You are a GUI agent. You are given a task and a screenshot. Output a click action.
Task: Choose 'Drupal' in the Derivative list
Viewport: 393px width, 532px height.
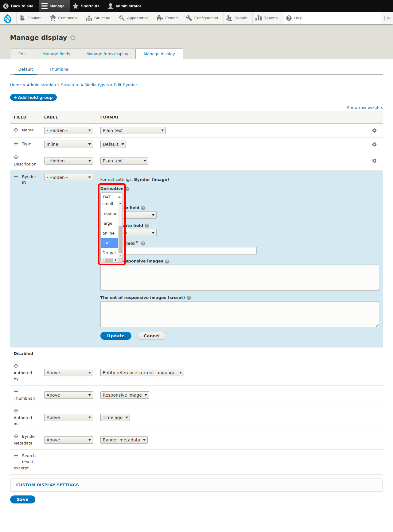pos(109,253)
